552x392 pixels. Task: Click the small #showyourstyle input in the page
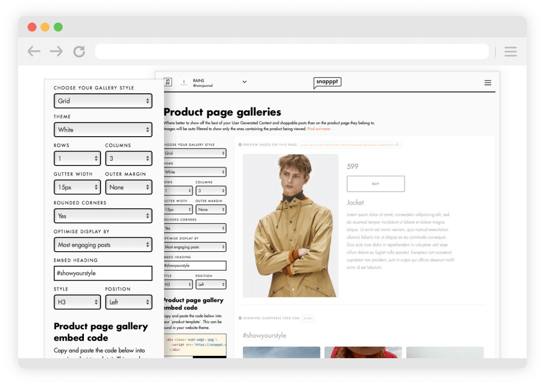pyautogui.click(x=195, y=266)
